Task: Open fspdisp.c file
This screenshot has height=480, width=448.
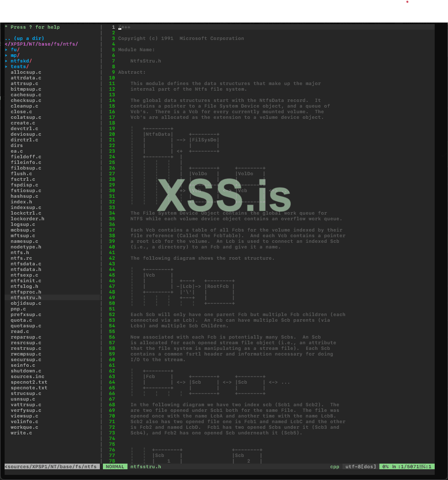Action: (x=25, y=185)
